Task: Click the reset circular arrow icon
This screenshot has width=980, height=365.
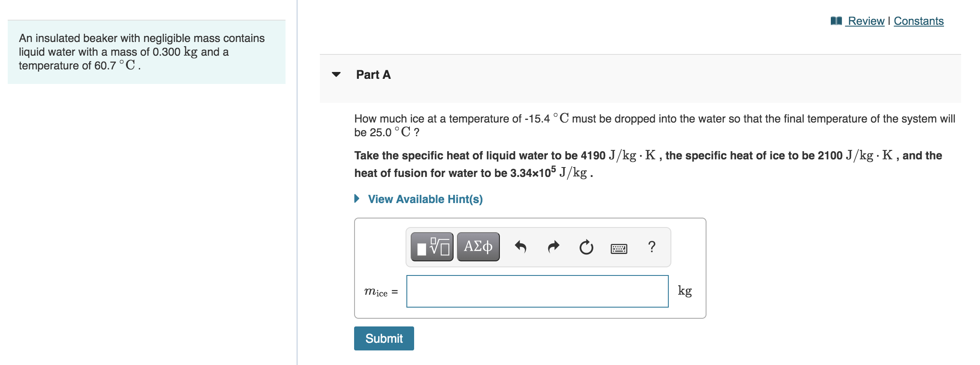Action: tap(586, 247)
